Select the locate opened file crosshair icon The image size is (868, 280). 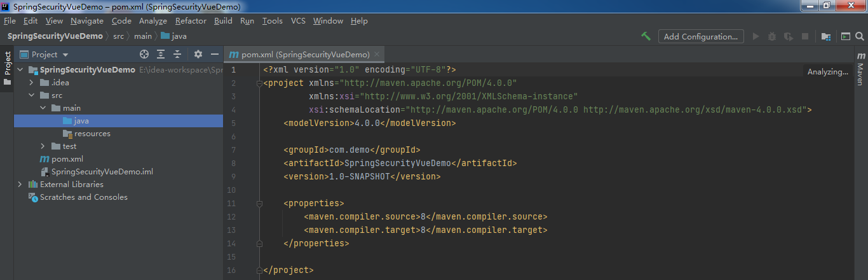point(144,54)
